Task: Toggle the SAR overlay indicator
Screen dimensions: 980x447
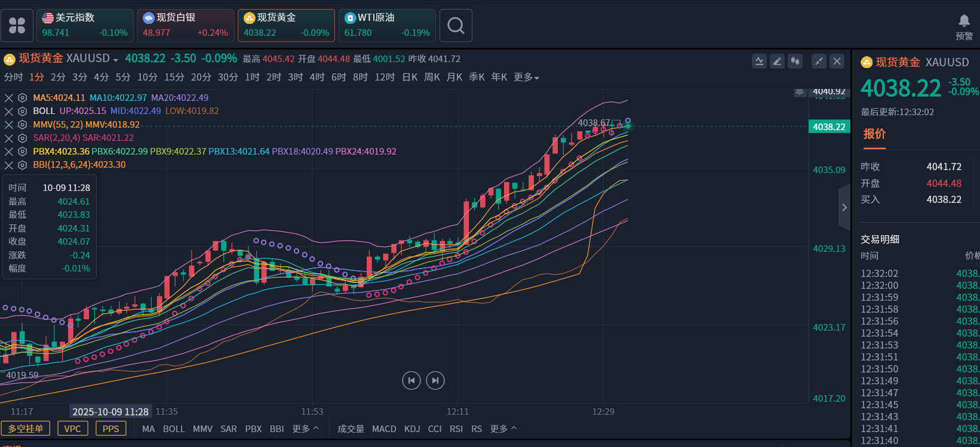Action: click(229, 429)
